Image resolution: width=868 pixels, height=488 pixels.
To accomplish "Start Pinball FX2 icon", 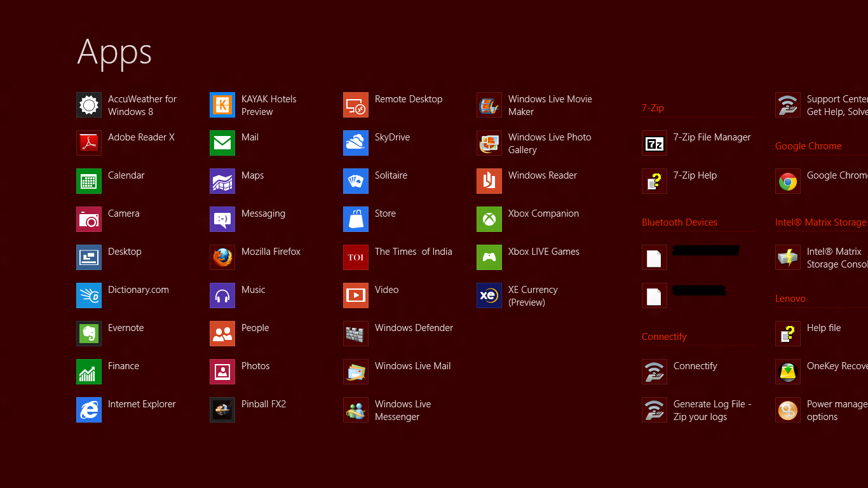I will tap(222, 410).
